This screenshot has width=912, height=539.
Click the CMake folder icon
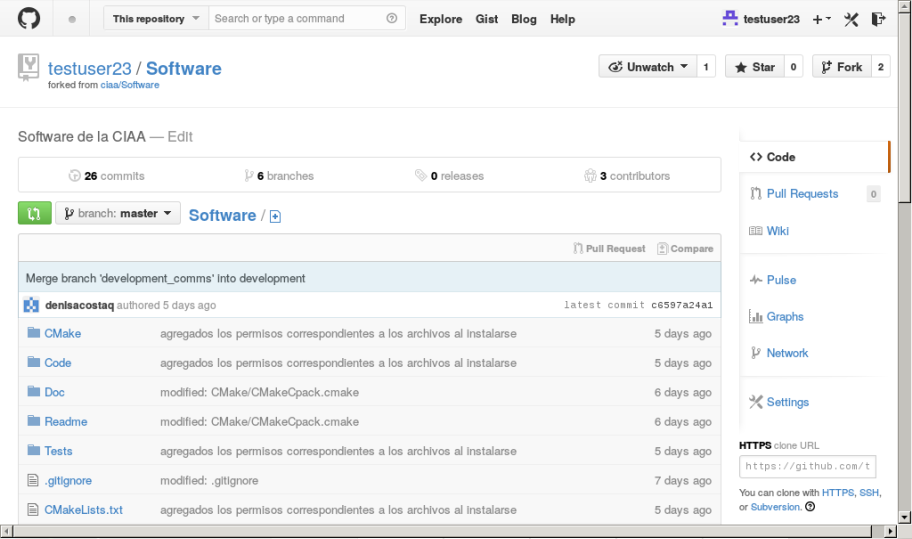34,333
